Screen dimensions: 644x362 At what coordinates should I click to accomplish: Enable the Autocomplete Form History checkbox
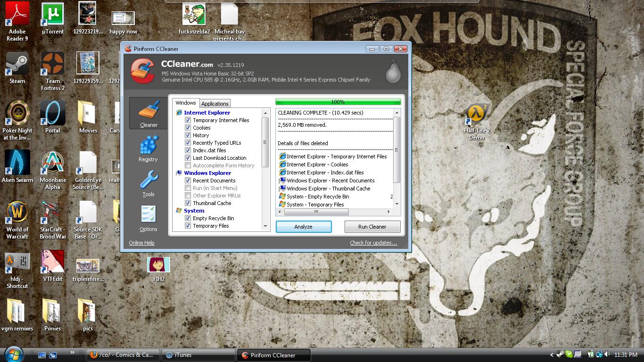(x=188, y=165)
